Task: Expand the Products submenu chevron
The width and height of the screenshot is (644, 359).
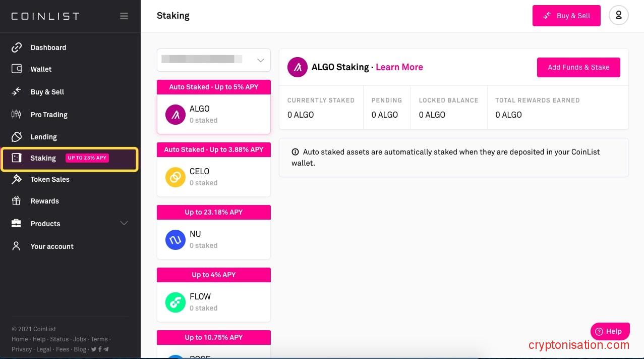Action: click(124, 223)
